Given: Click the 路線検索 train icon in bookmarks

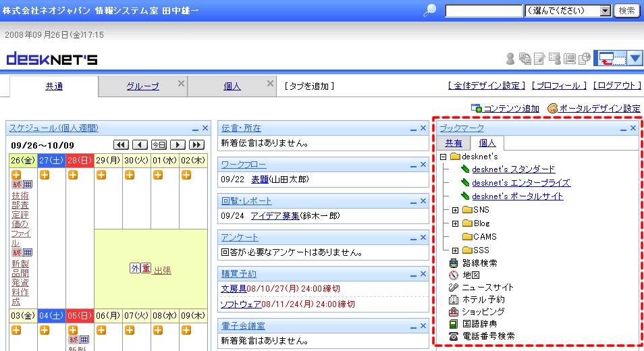Looking at the screenshot, I should tap(454, 263).
